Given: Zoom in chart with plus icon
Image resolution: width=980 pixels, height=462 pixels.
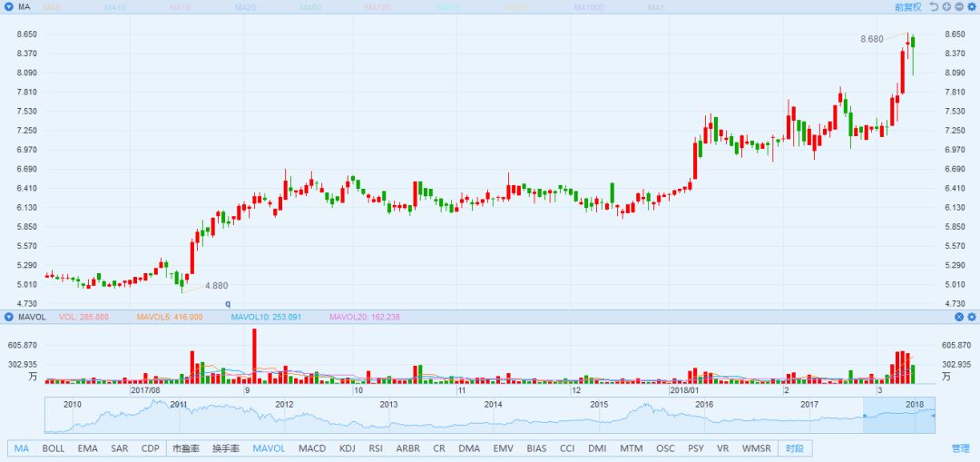Looking at the screenshot, I should pos(946,6).
